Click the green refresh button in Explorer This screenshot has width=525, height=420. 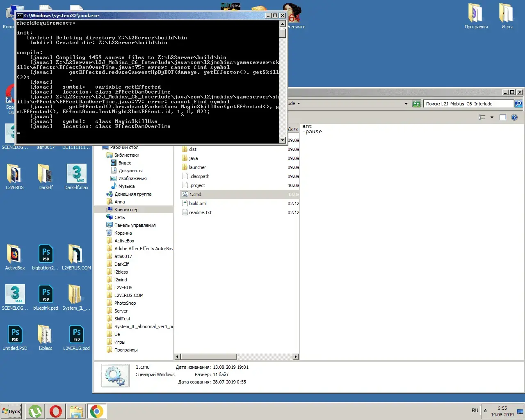pyautogui.click(x=416, y=104)
